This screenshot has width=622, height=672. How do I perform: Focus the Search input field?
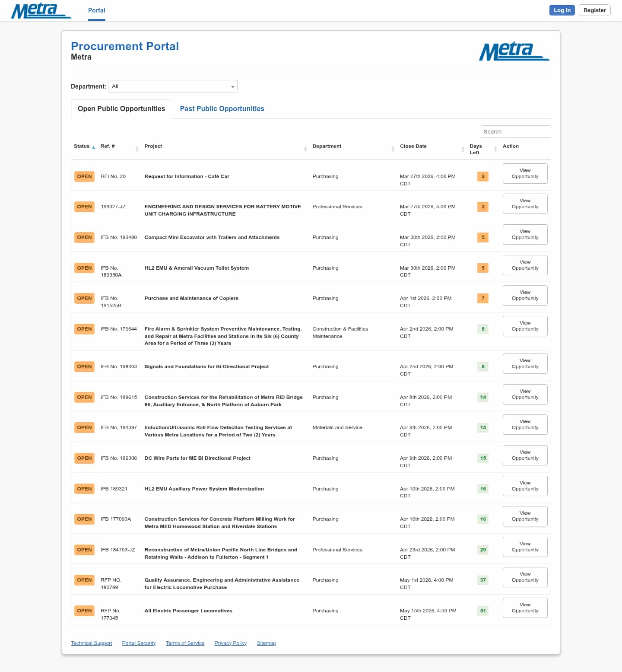[x=516, y=132]
